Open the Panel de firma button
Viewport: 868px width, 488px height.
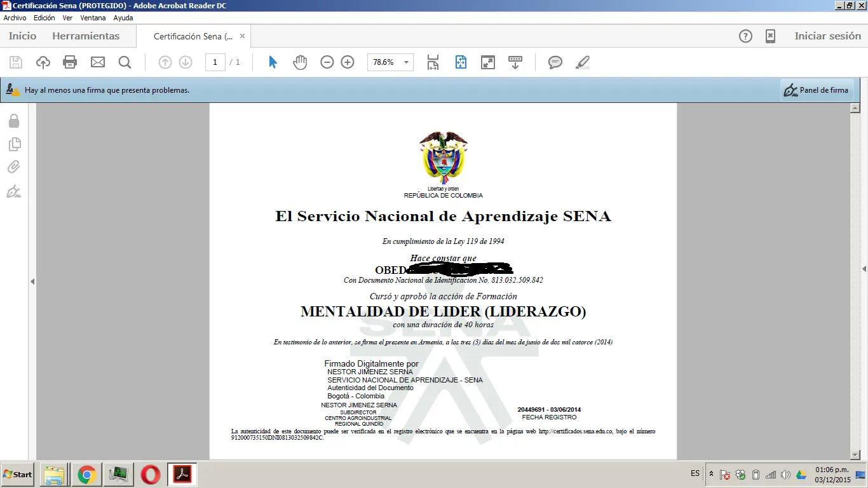point(817,90)
